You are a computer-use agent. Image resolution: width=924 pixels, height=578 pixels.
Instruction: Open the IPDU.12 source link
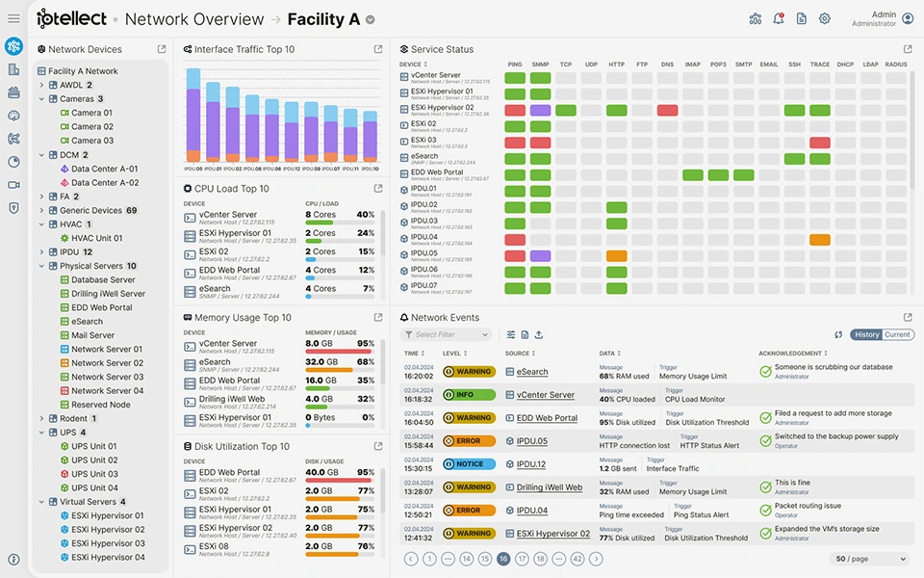(531, 464)
